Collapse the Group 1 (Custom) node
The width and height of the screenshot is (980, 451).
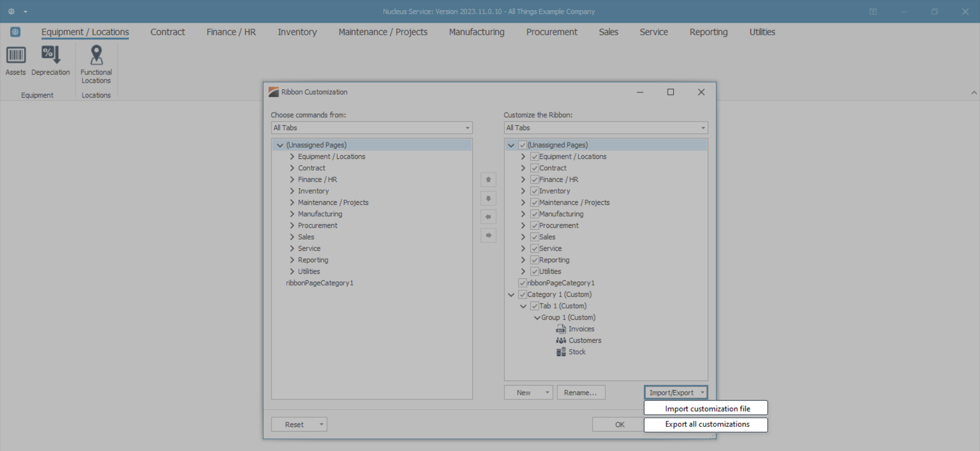click(537, 318)
